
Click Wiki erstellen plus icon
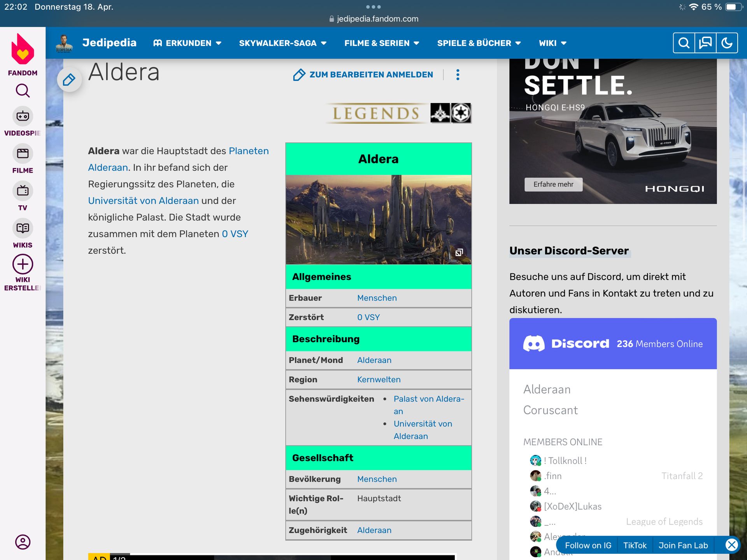(23, 264)
